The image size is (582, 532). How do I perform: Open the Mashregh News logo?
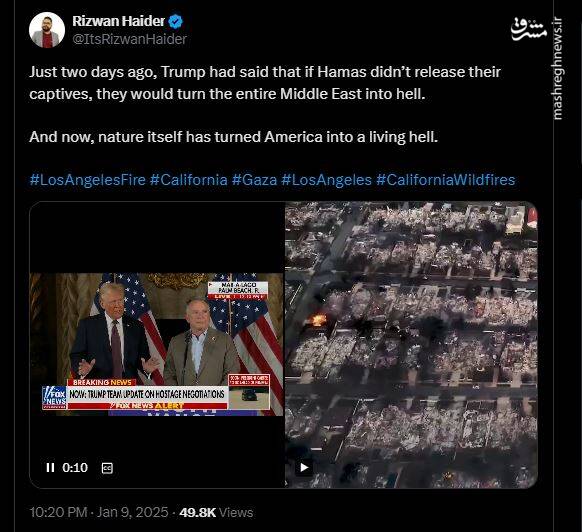tap(529, 29)
